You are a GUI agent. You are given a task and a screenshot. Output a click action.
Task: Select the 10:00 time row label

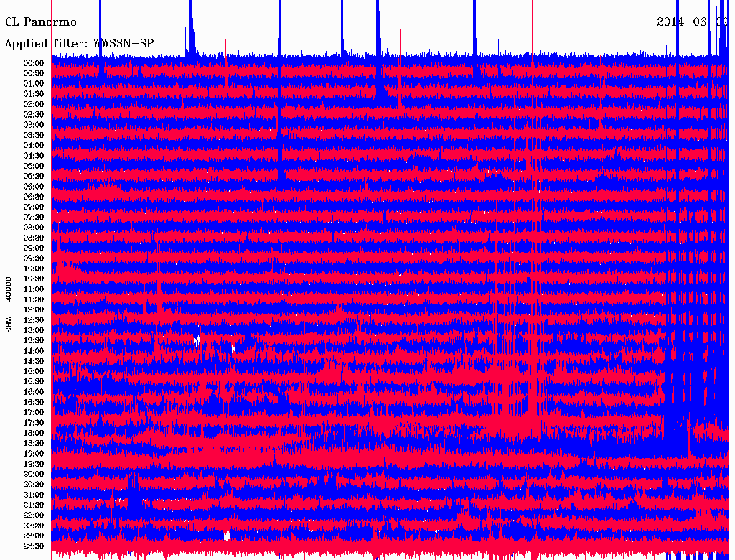(x=34, y=269)
